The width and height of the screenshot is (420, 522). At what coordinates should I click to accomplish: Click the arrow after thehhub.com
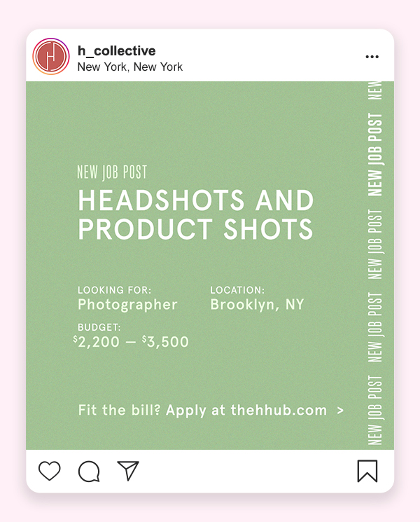click(x=340, y=411)
